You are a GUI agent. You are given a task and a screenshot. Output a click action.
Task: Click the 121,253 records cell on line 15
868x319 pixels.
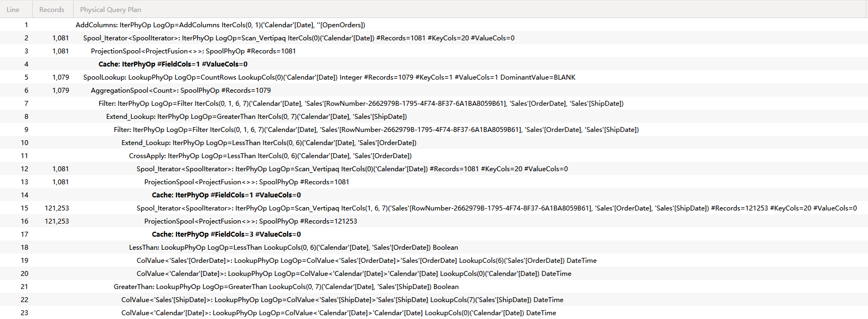point(57,208)
